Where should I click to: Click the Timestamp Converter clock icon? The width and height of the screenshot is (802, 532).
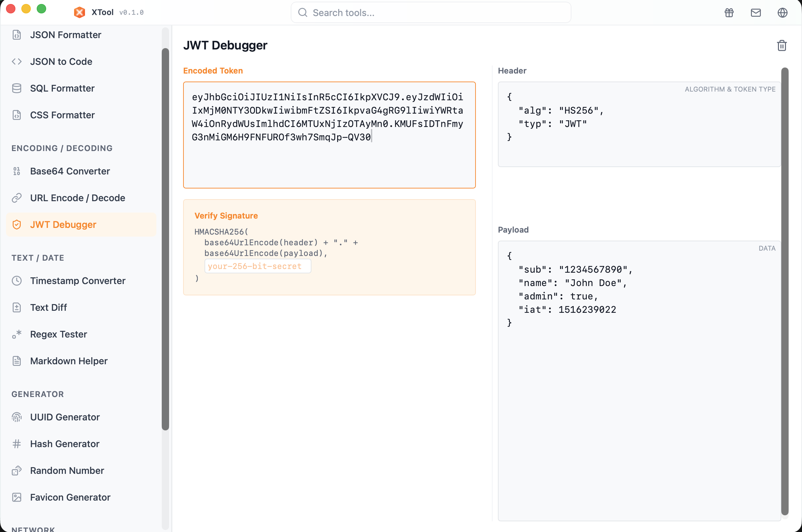tap(17, 281)
